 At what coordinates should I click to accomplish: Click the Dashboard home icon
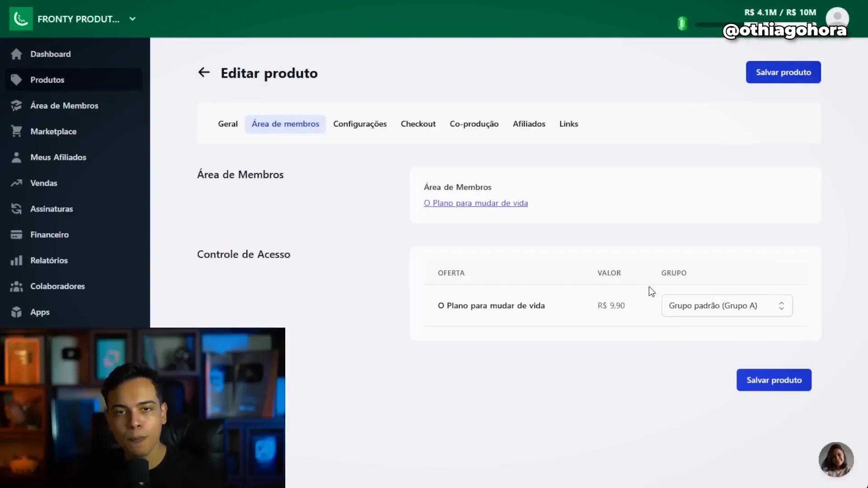16,54
